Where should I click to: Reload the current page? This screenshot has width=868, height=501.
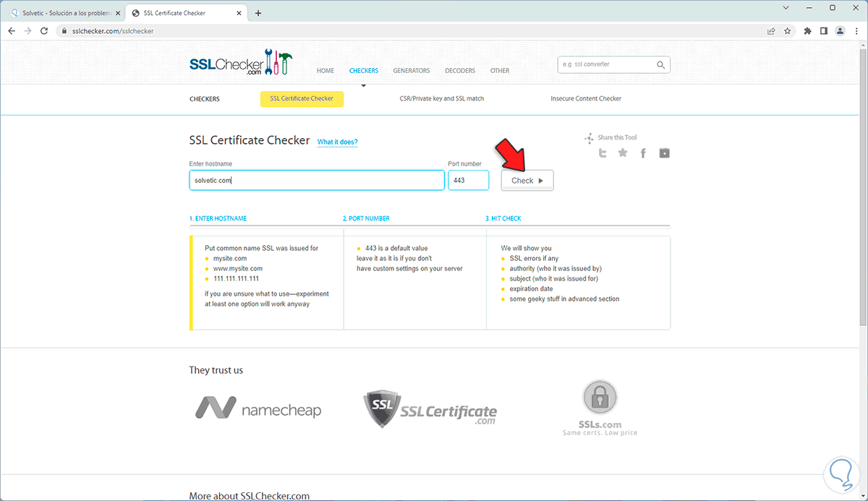[45, 31]
